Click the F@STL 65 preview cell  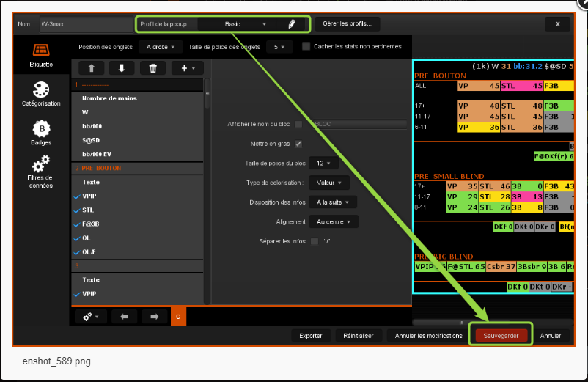(466, 267)
